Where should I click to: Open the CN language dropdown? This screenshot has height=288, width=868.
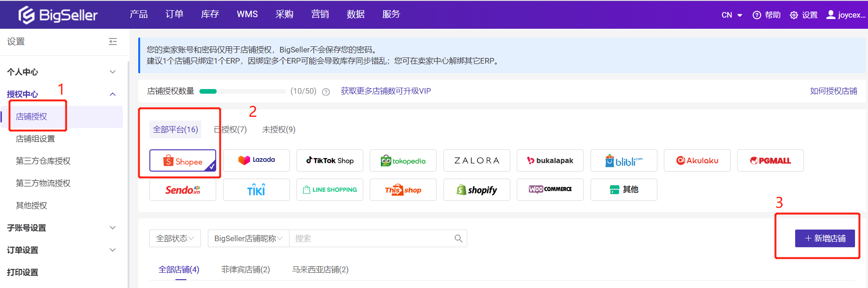pos(732,15)
